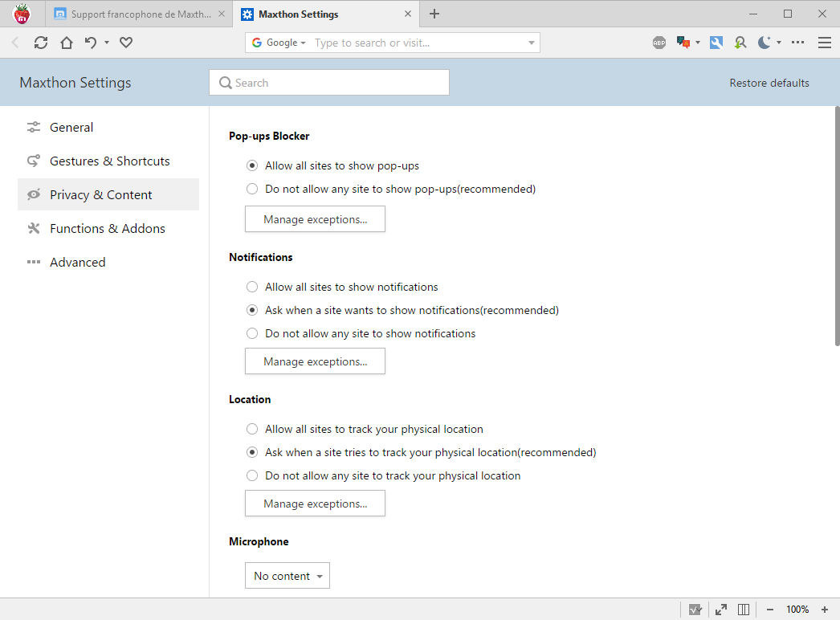Switch to Support francophone de Maxthon tab

(x=138, y=14)
